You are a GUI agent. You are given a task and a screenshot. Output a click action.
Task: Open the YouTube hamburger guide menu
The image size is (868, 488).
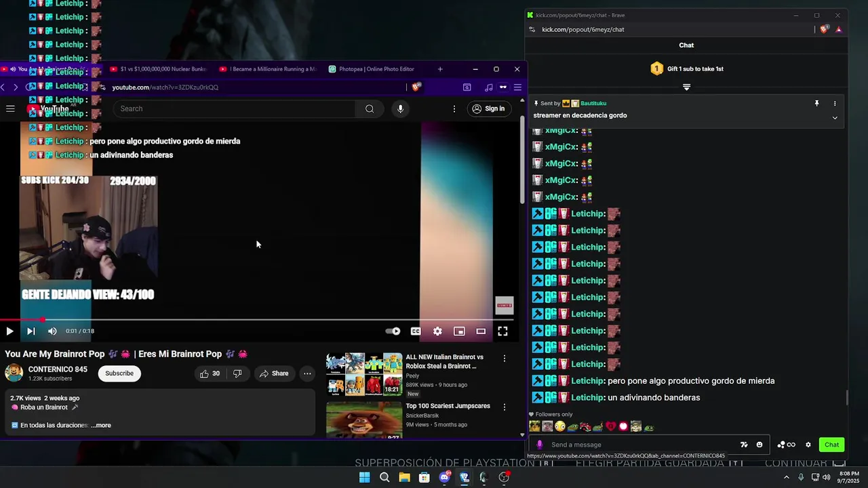click(x=10, y=109)
